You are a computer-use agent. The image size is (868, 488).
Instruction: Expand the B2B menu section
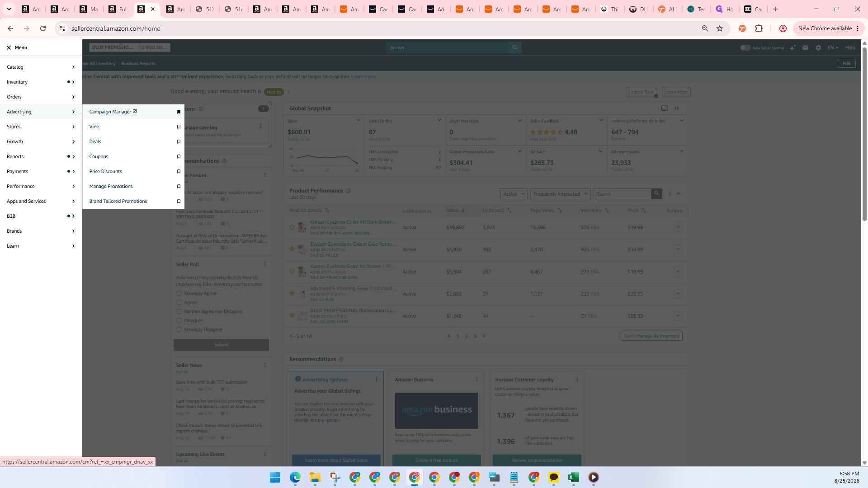point(41,216)
